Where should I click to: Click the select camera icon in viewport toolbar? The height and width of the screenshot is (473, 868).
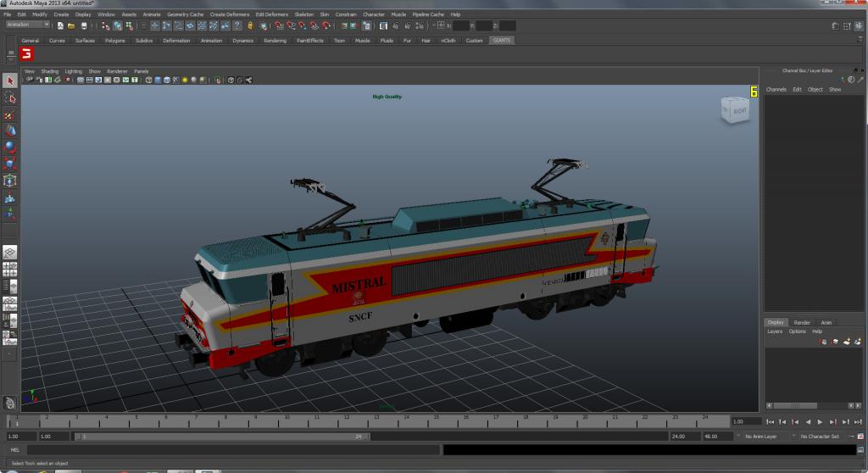click(30, 81)
